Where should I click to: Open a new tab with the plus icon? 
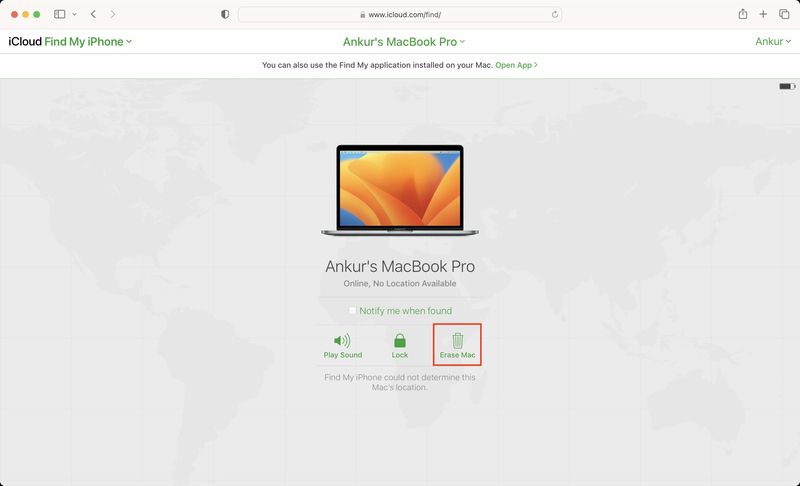(763, 14)
